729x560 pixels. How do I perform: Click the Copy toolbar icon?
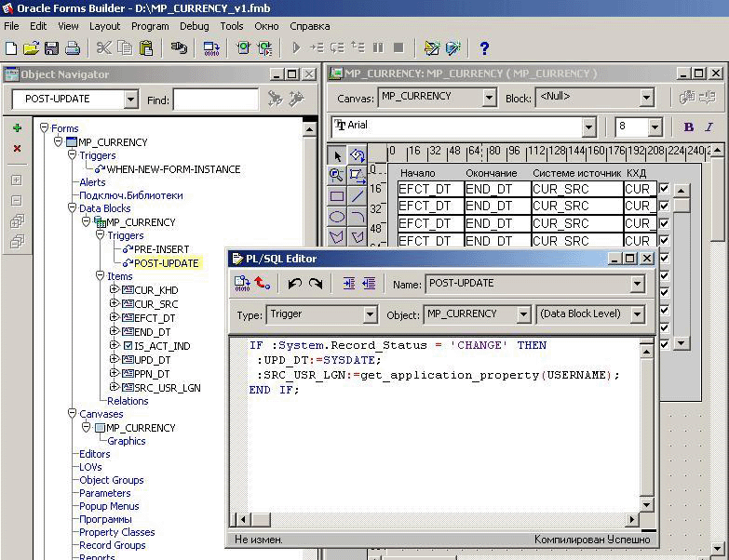pos(125,48)
